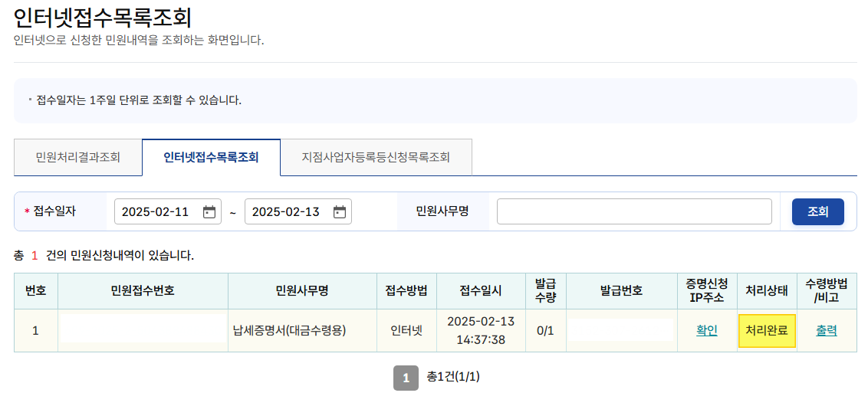Focus the 민원사무명 text field

(634, 212)
